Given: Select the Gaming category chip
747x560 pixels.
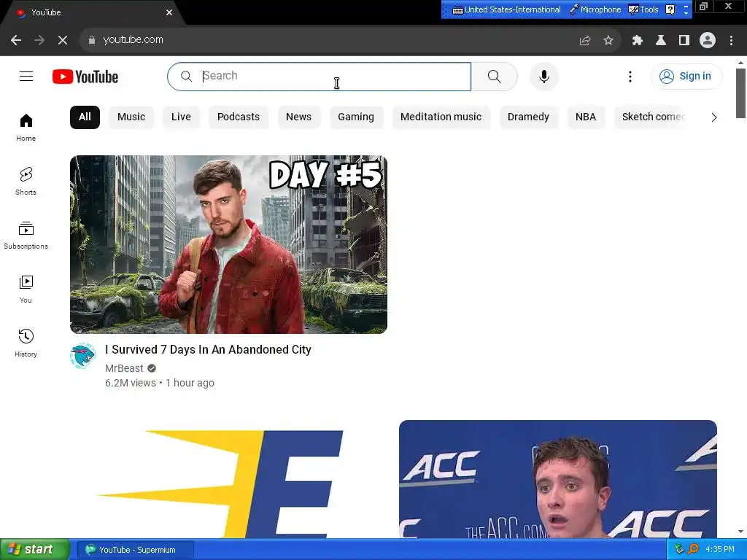Looking at the screenshot, I should tap(356, 117).
